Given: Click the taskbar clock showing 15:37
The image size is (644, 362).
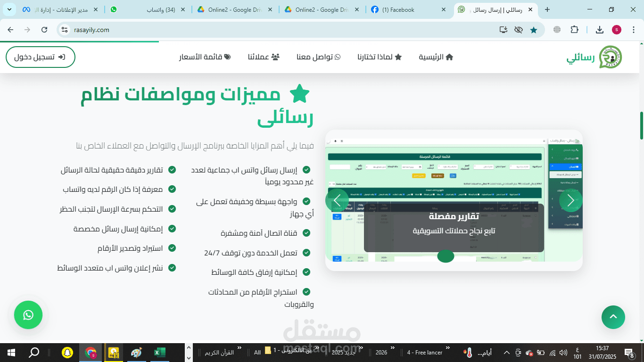Looking at the screenshot, I should click(x=602, y=352).
